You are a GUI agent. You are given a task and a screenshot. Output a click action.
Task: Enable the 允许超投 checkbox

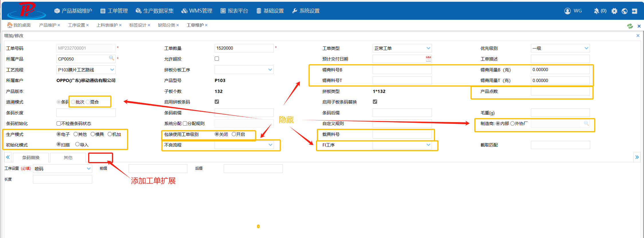click(217, 59)
